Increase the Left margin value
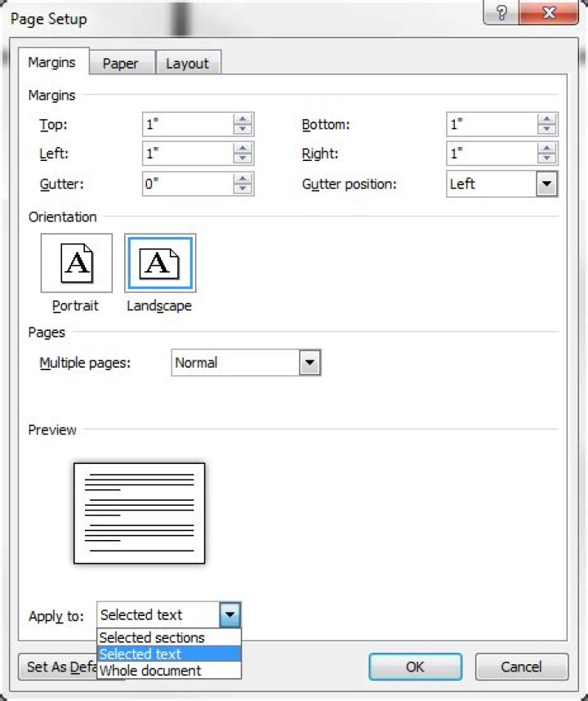Screen dimensions: 588x701 [x=243, y=149]
